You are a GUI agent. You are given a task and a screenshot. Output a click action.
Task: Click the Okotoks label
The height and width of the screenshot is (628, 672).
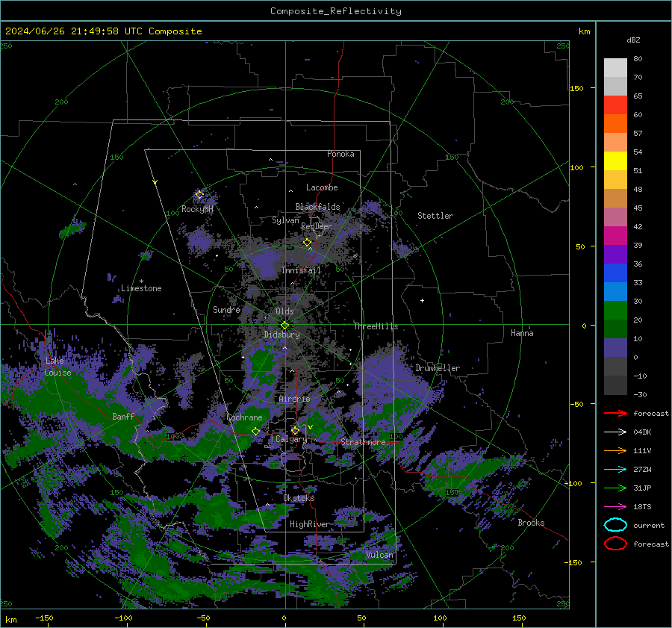(299, 498)
